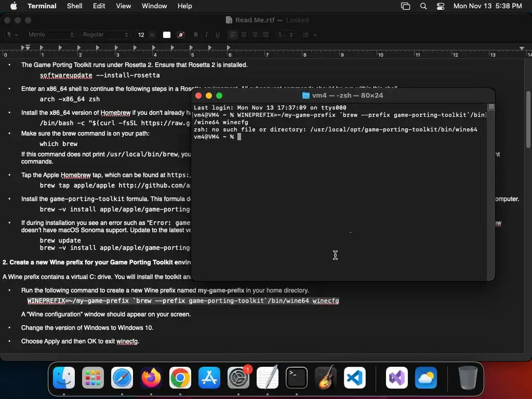This screenshot has width=532, height=399.
Task: Open Spotlight search in the menu bar
Action: pos(423,6)
